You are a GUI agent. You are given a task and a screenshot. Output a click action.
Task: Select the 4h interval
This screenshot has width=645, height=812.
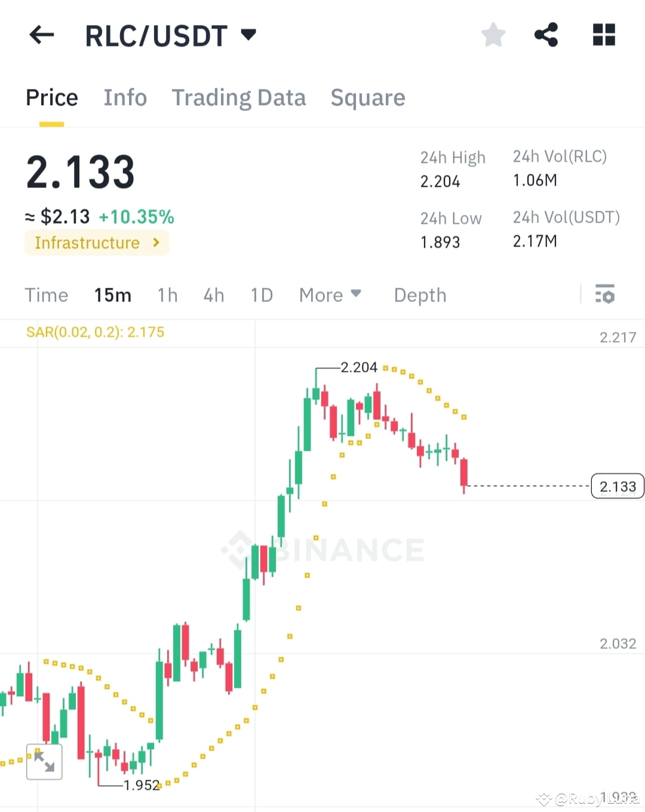(213, 294)
